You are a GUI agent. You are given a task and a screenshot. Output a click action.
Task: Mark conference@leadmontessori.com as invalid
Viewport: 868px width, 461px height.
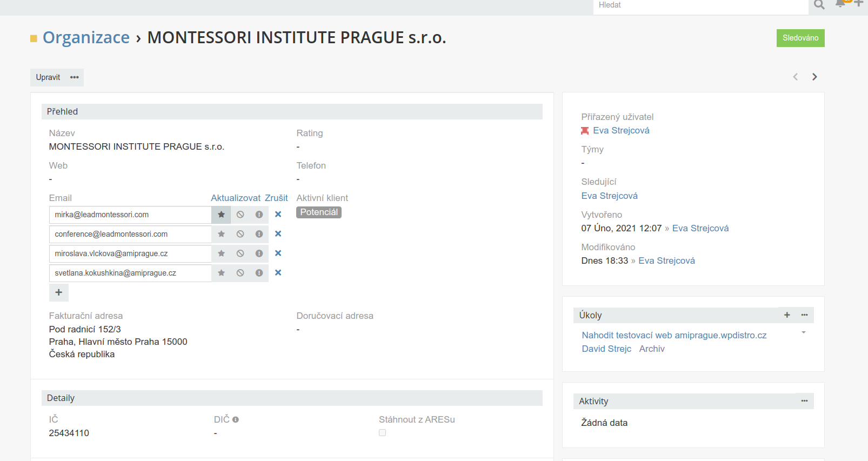pos(259,234)
